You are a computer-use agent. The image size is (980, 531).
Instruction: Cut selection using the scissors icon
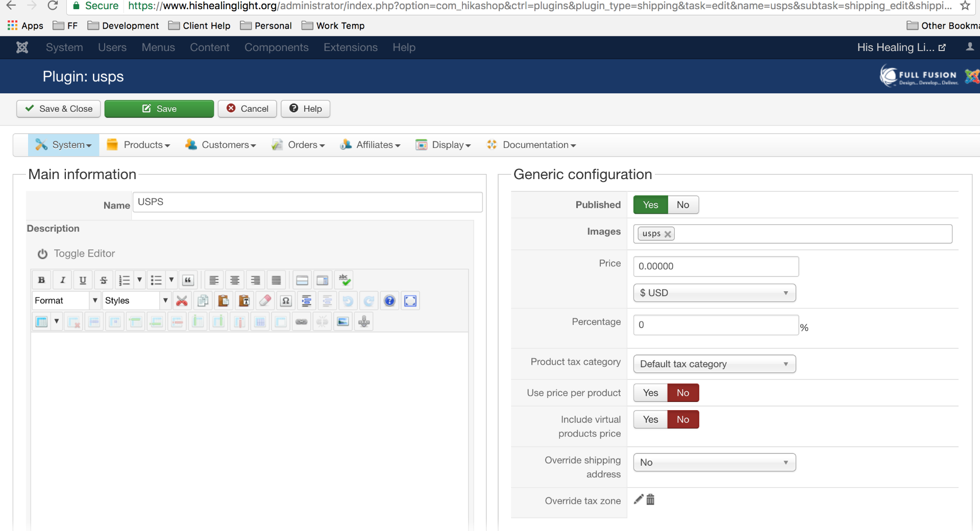(182, 301)
